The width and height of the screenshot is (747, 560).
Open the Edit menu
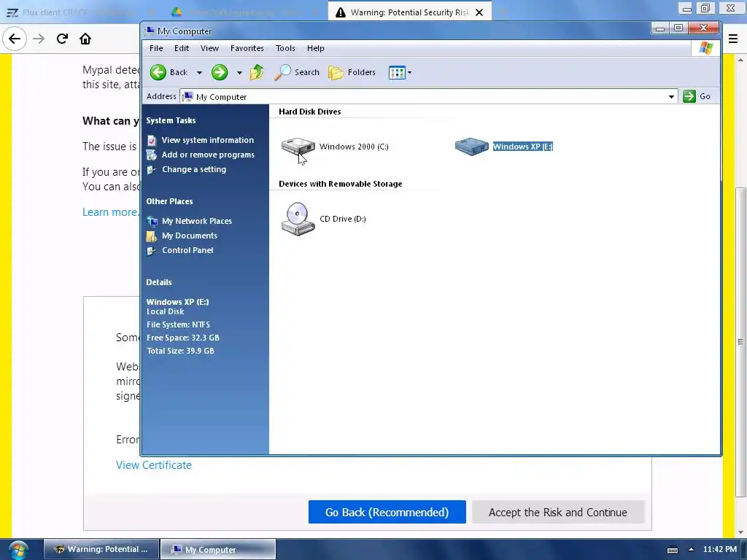(182, 48)
